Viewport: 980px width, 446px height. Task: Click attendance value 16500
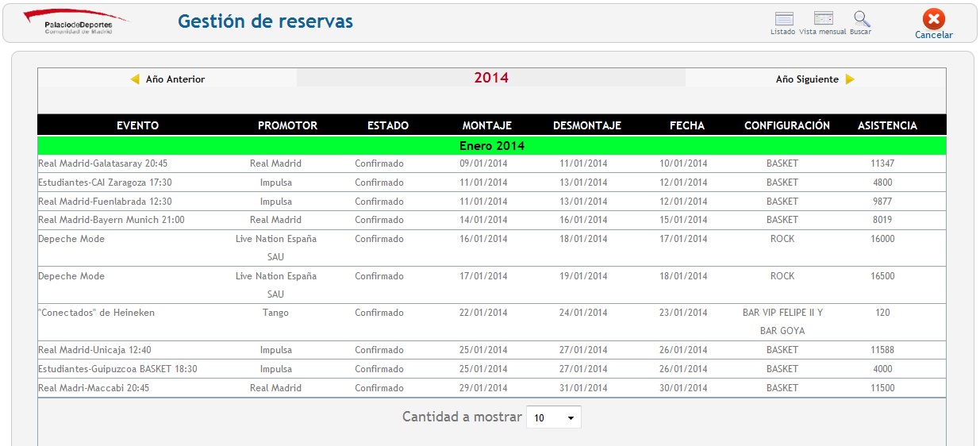[x=882, y=276]
